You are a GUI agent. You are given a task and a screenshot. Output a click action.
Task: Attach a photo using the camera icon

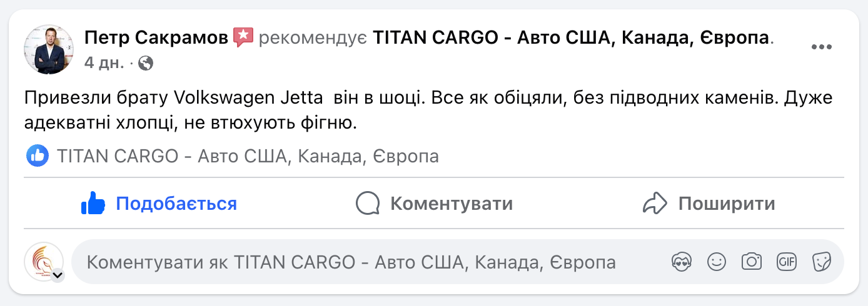tap(751, 262)
